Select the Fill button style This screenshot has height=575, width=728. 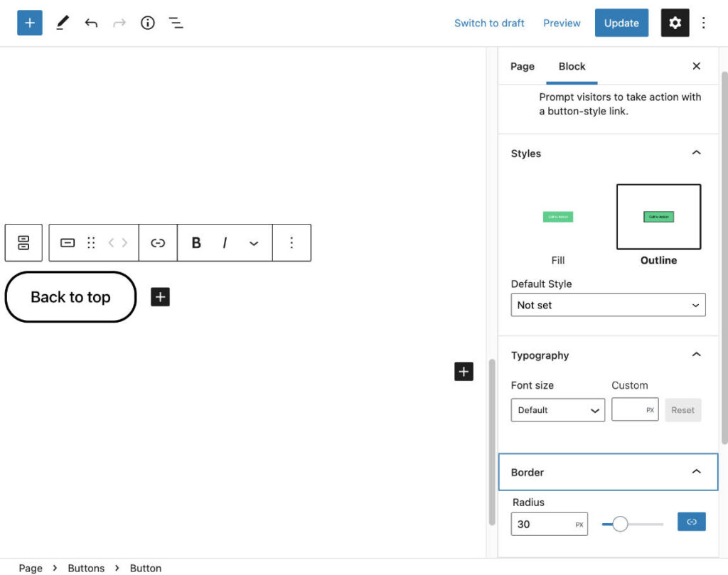557,217
